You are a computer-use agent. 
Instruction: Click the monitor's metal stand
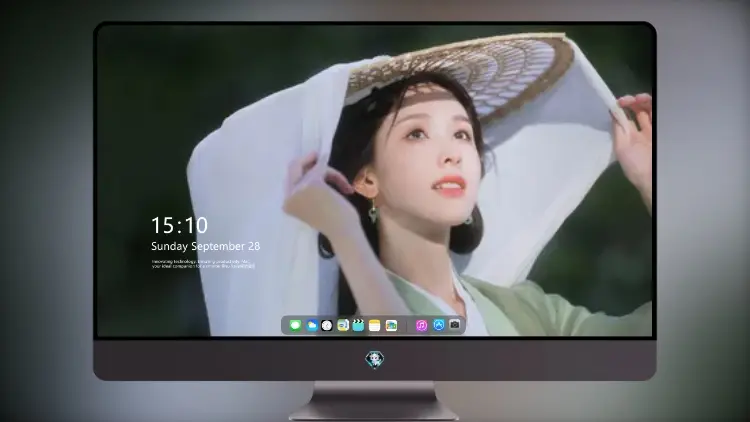[374, 401]
